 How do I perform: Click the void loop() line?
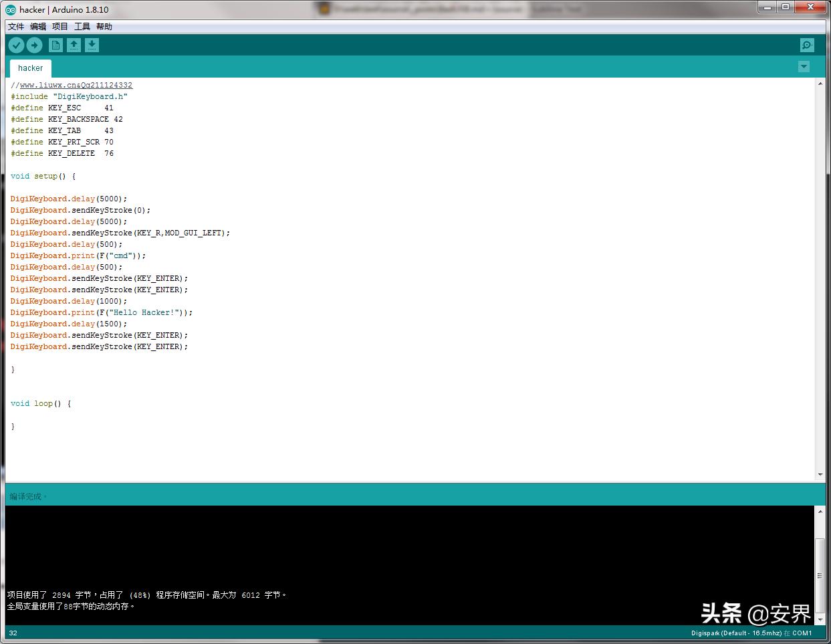41,403
